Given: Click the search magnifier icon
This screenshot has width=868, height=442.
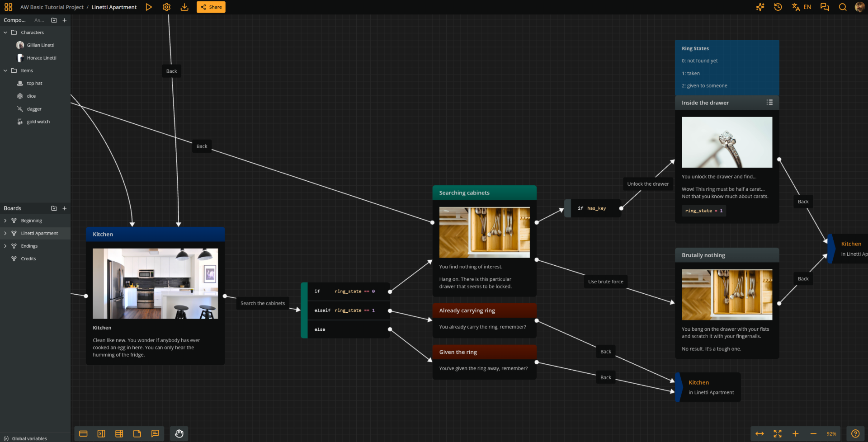Looking at the screenshot, I should [843, 7].
